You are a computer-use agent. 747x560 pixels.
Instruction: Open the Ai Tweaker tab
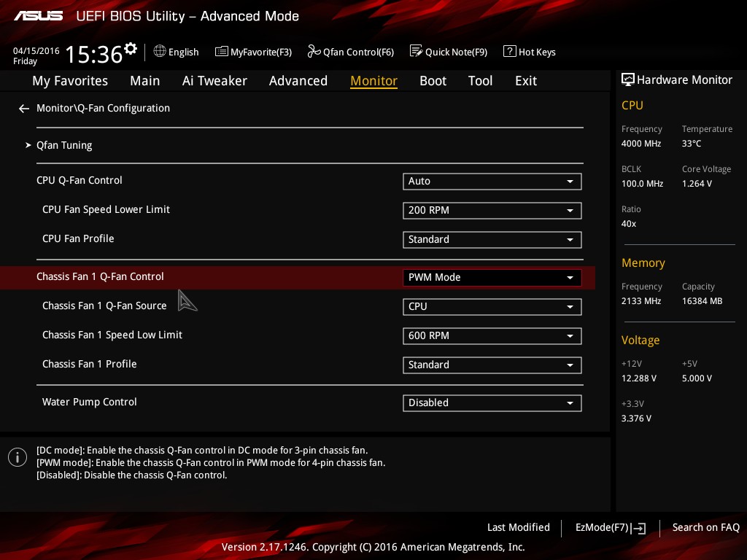tap(214, 81)
